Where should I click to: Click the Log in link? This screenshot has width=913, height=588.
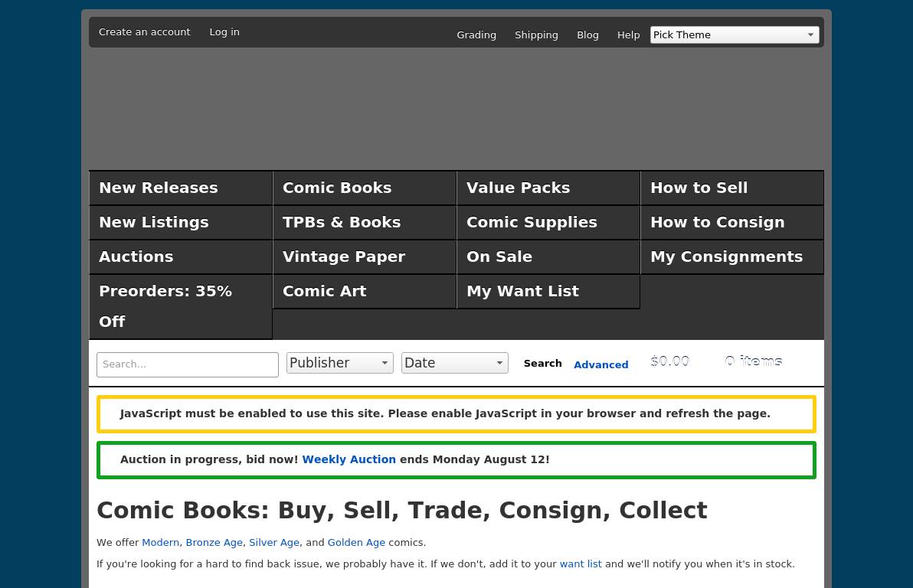(224, 32)
